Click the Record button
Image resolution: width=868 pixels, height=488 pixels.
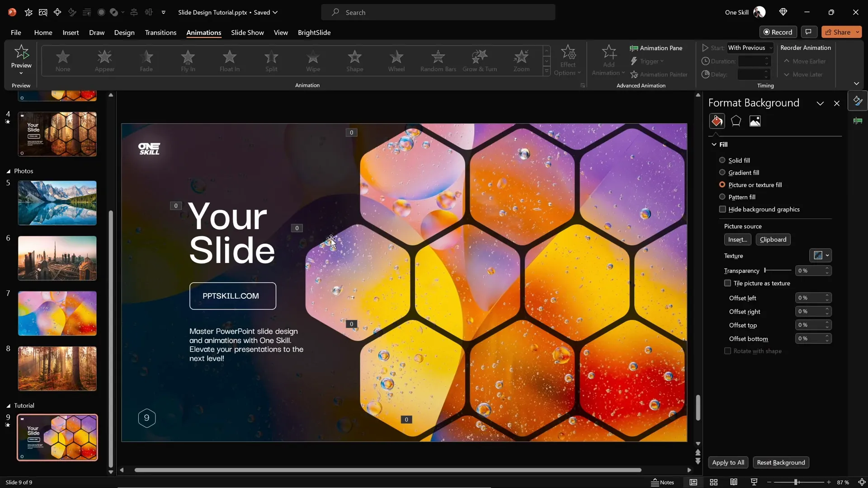pos(778,32)
